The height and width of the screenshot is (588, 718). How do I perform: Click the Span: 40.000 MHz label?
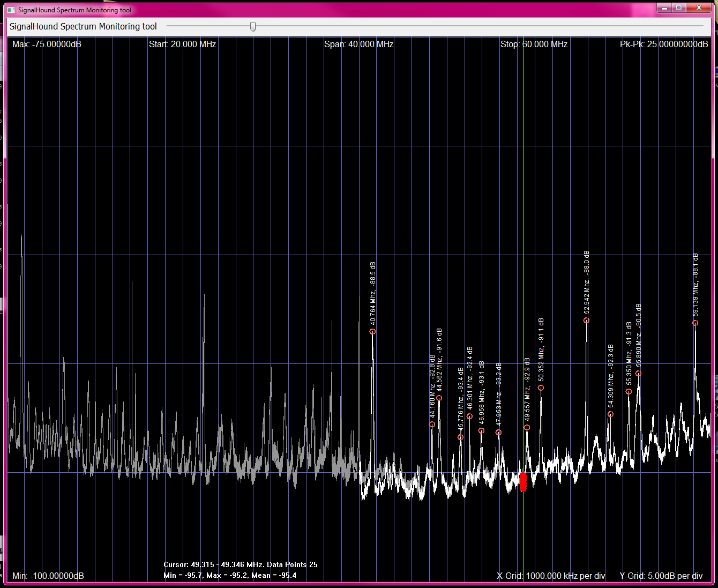pyautogui.click(x=359, y=44)
